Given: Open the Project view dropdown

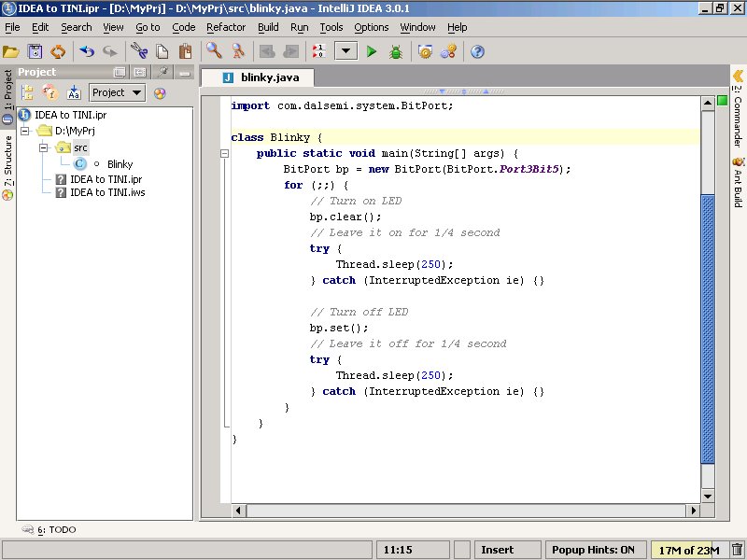Looking at the screenshot, I should point(118,92).
